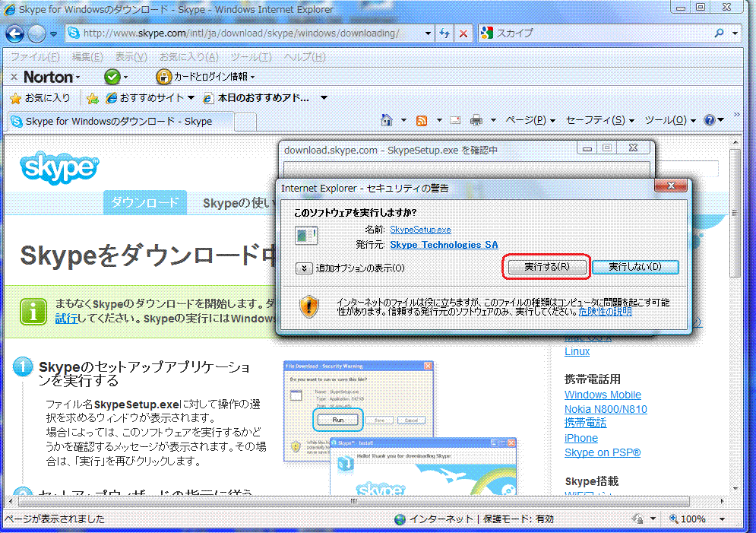The image size is (756, 533).
Task: Open the SkypeSetup.exe name link
Action: pos(420,230)
